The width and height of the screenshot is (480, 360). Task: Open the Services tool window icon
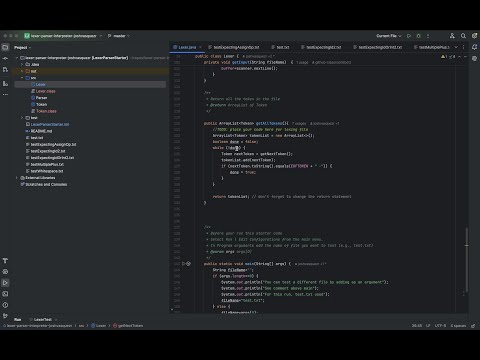(x=5, y=272)
